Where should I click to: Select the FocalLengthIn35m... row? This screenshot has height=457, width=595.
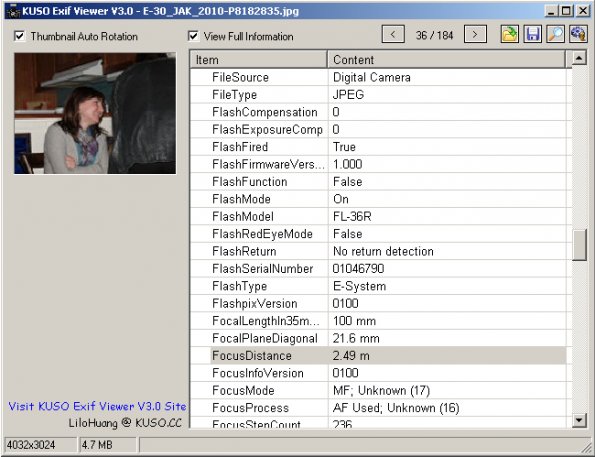pos(378,321)
